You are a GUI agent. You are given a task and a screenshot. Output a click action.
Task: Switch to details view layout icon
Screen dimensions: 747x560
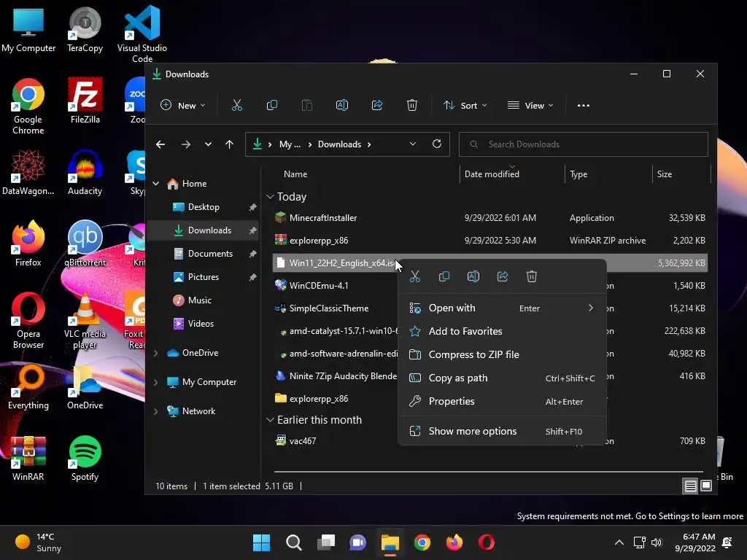(690, 486)
